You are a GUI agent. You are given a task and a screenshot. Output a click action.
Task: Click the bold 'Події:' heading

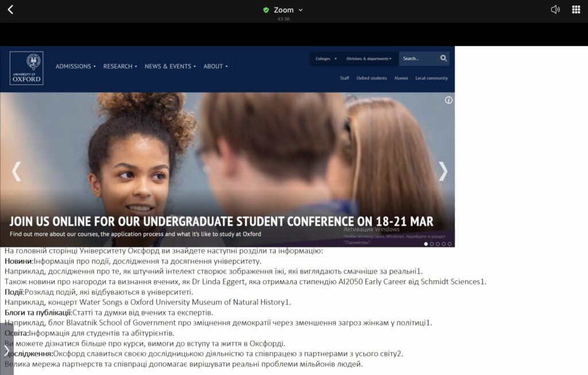point(14,292)
